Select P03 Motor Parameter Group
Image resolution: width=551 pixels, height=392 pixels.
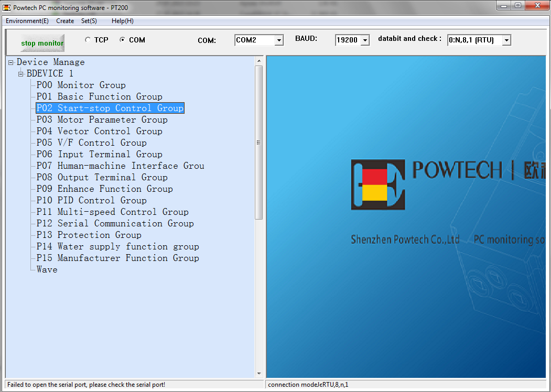[x=102, y=120]
